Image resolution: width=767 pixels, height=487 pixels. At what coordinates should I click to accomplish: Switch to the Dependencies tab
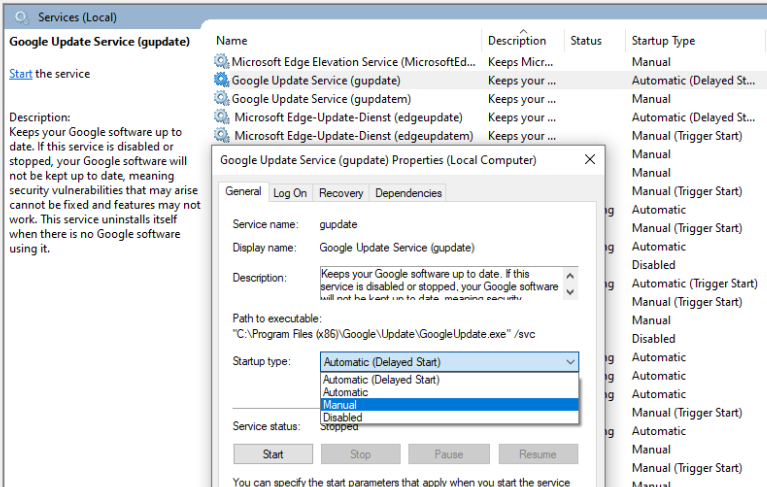pos(408,193)
